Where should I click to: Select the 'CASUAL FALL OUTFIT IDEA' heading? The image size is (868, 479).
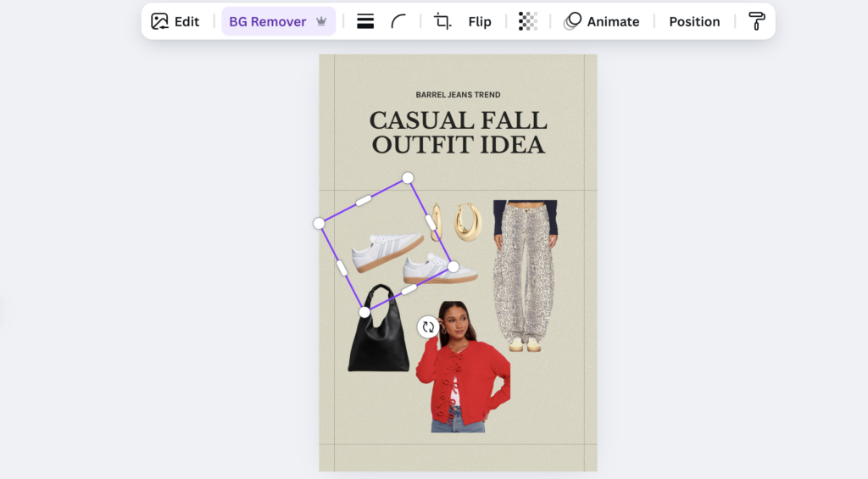458,133
